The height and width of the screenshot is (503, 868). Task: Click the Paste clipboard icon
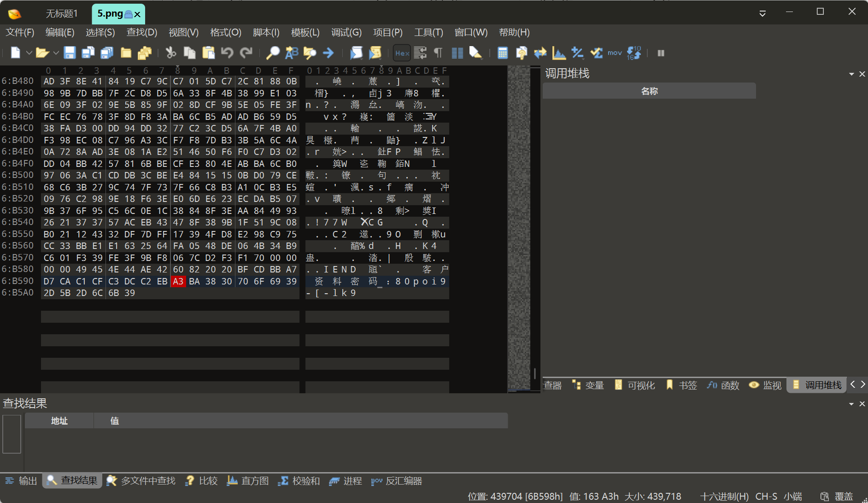(x=209, y=53)
